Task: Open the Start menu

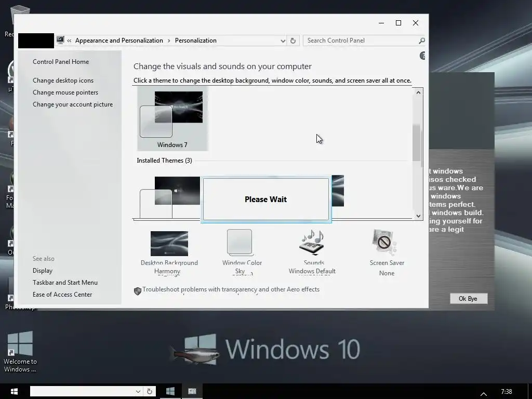Action: point(14,392)
